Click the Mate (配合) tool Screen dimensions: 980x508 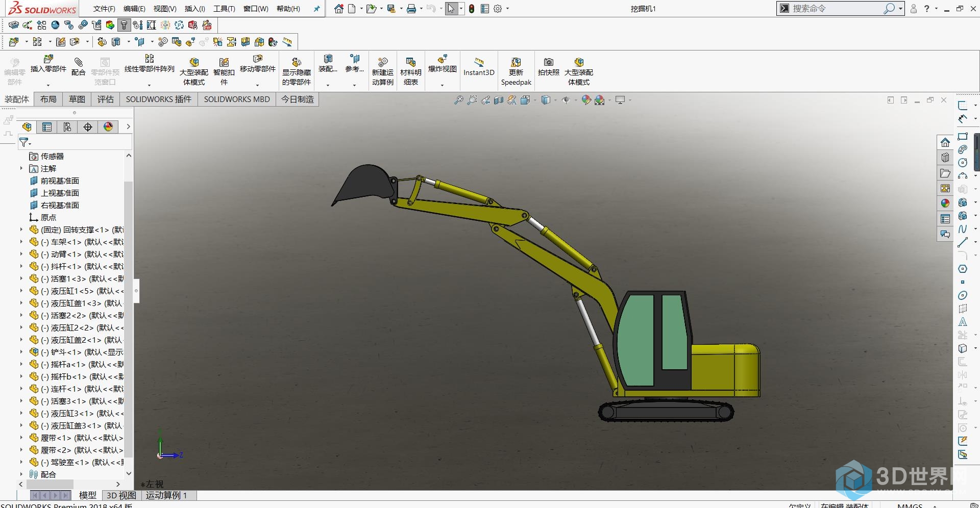coord(78,66)
